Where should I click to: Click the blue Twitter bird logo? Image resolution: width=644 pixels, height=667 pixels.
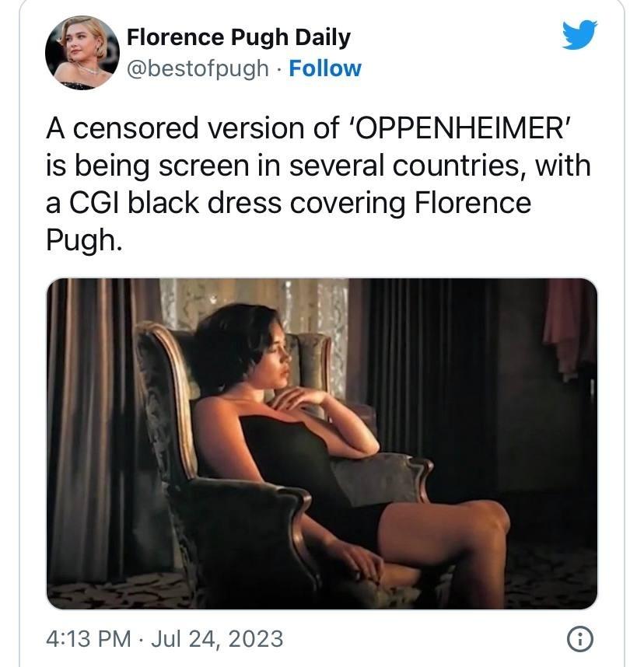pyautogui.click(x=579, y=34)
